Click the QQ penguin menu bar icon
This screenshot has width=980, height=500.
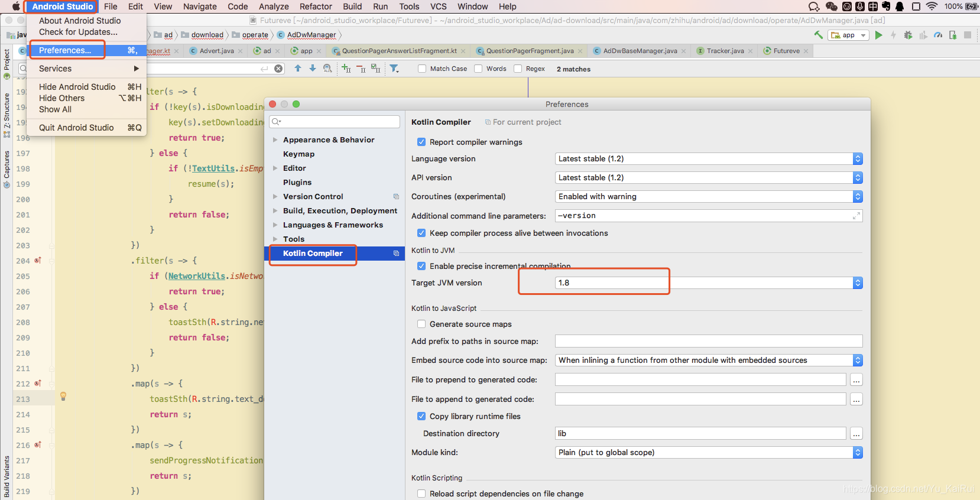click(900, 7)
